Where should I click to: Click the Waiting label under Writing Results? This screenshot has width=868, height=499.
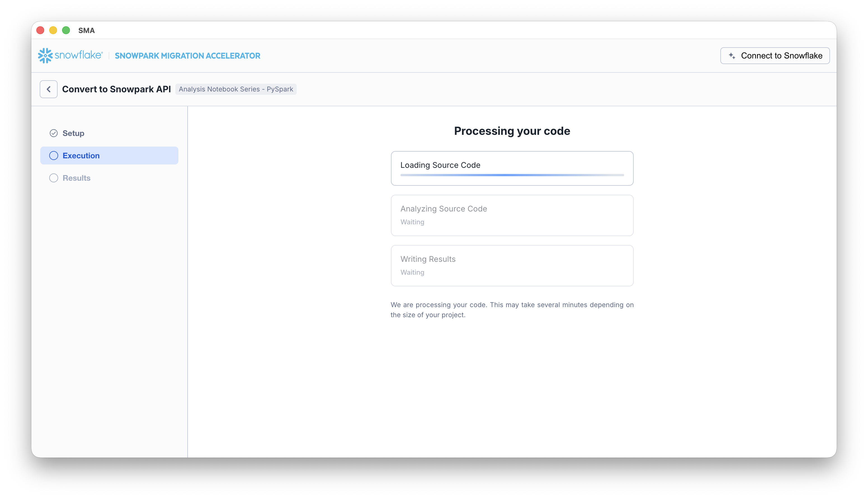pos(412,272)
